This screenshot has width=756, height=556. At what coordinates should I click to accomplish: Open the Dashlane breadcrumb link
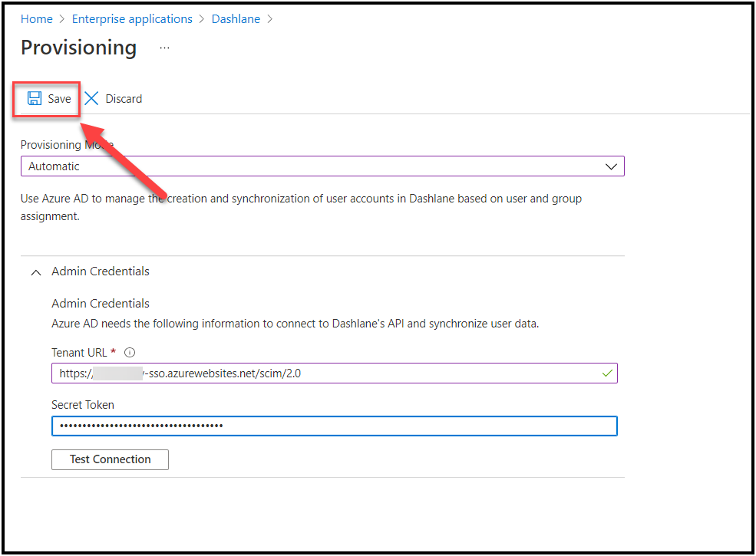point(236,19)
